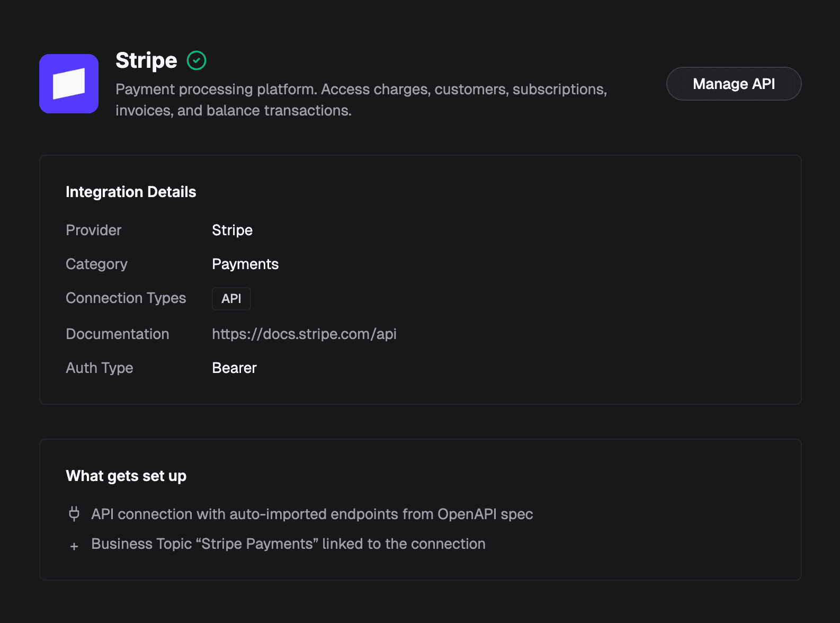This screenshot has height=623, width=840.
Task: Click the green verified checkmark badge
Action: click(196, 60)
